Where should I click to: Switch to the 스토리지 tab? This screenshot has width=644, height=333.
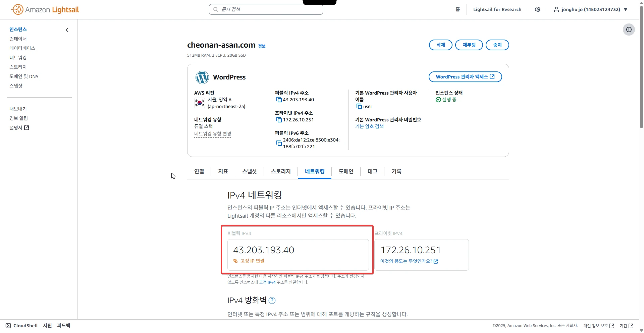click(281, 171)
